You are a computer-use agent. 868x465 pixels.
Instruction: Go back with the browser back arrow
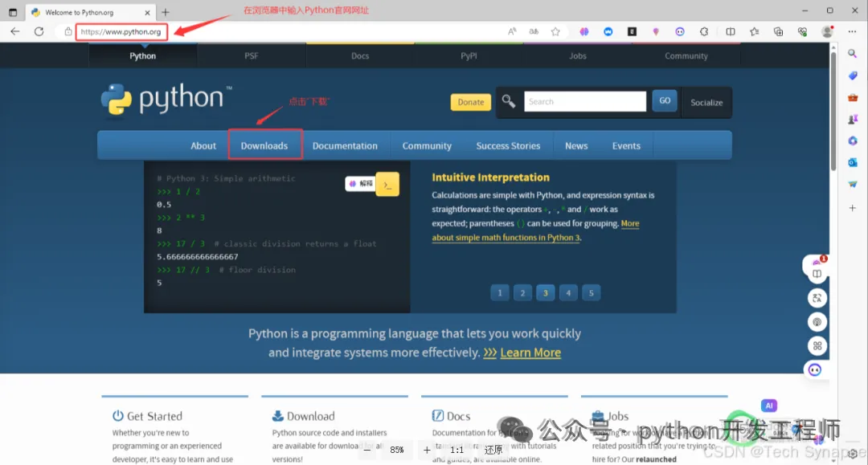point(15,31)
